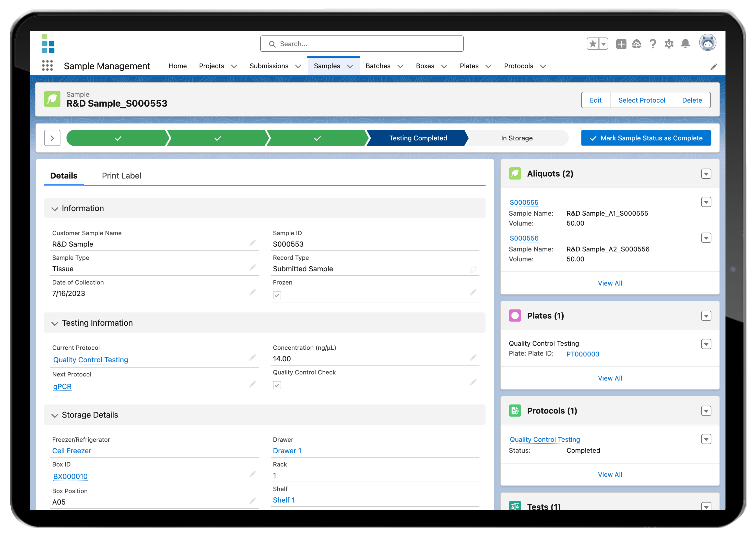Open the Aliquots panel actions dropdown
The width and height of the screenshot is (756, 539).
(706, 174)
